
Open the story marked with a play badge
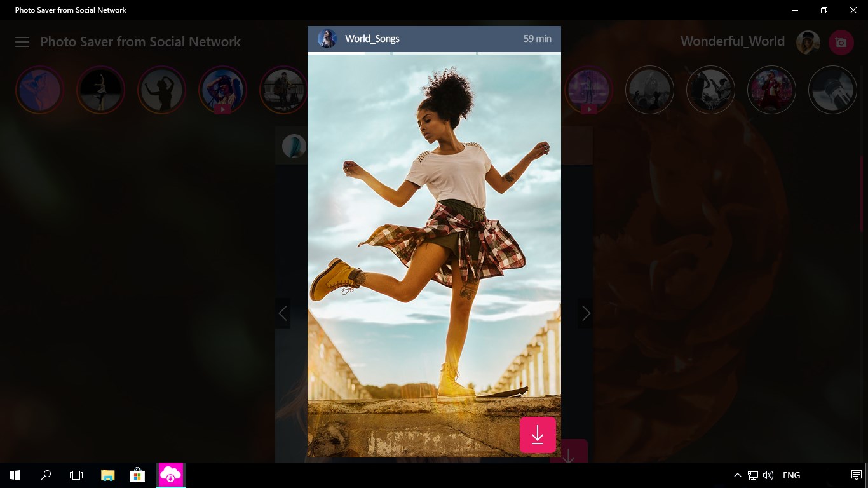coord(222,90)
